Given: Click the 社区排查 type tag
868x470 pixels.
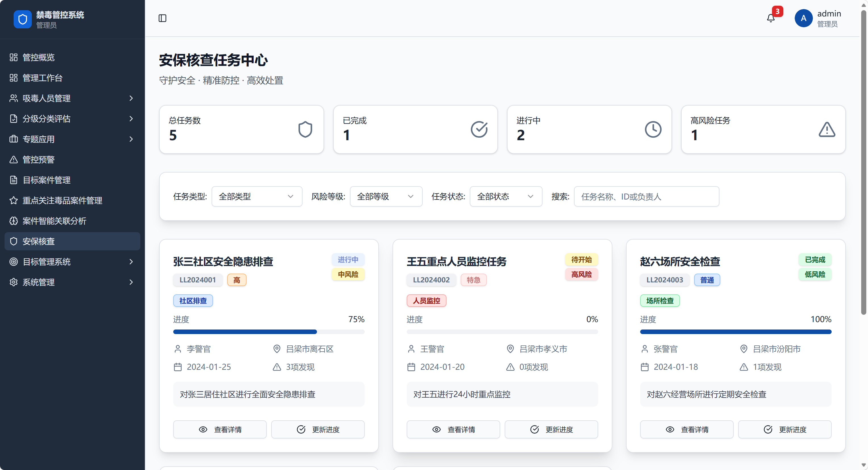Looking at the screenshot, I should click(x=193, y=301).
